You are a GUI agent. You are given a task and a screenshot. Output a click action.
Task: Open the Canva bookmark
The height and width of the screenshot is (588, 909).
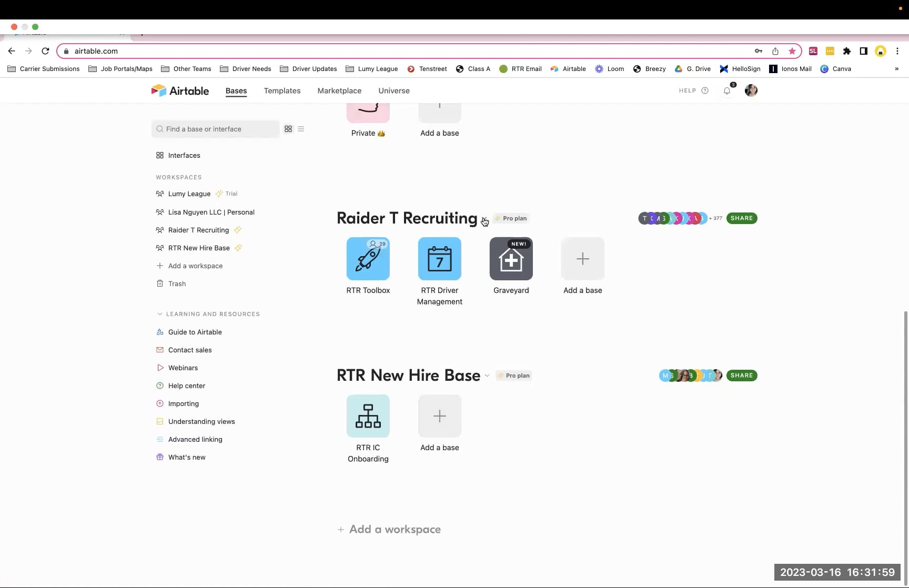[836, 69]
